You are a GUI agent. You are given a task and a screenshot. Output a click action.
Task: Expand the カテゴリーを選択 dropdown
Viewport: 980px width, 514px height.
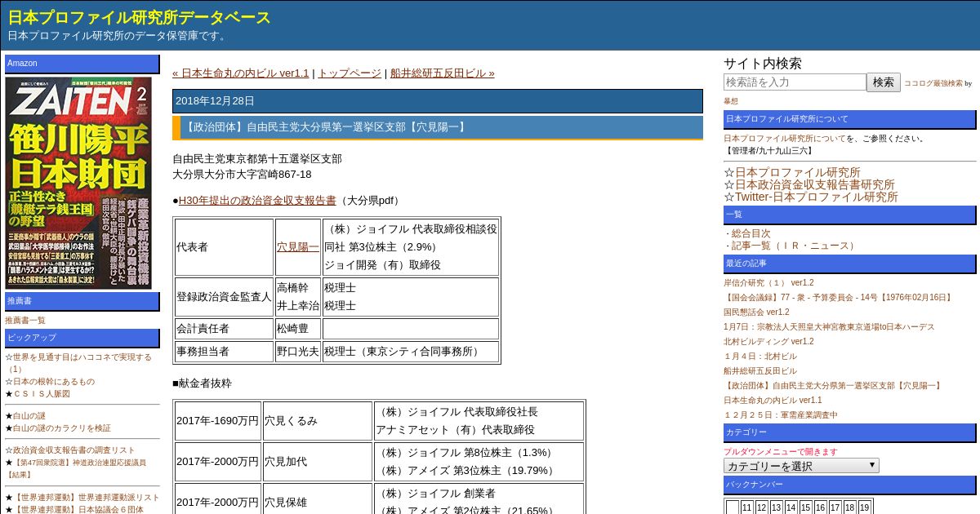pos(801,466)
